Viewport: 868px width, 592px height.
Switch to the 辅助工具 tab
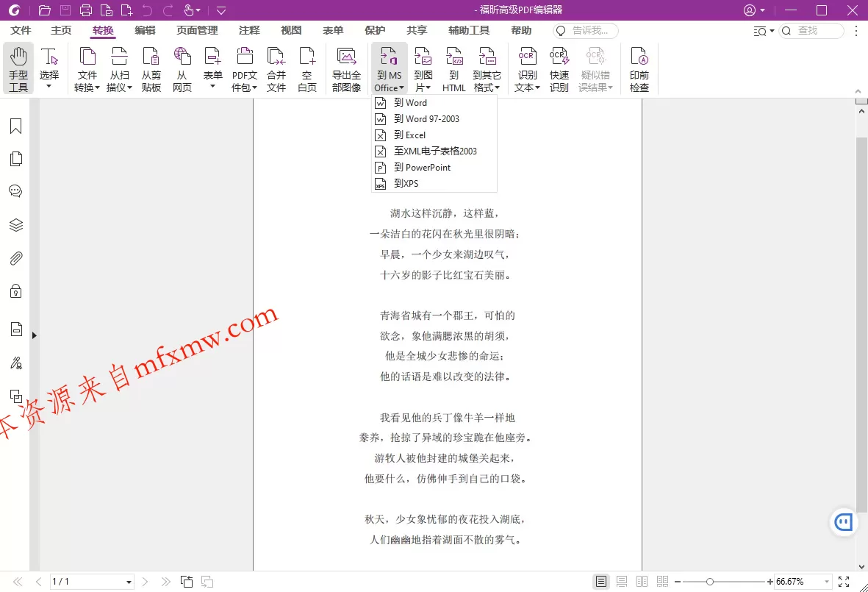(469, 30)
